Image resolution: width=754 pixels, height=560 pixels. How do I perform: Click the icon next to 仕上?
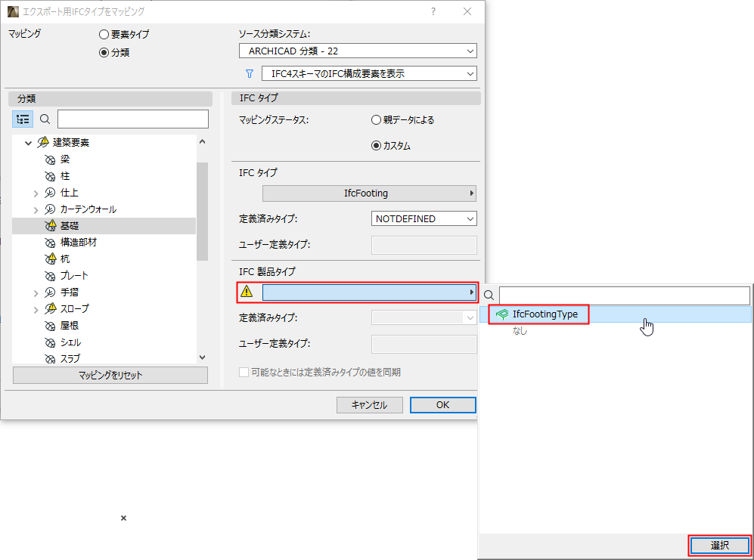tap(50, 193)
